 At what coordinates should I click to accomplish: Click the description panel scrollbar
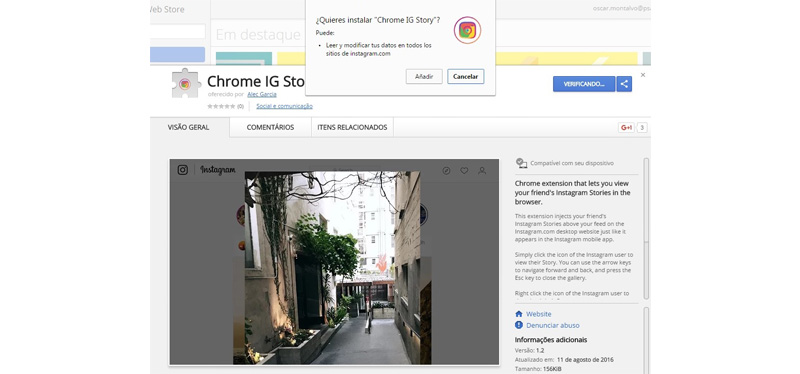pyautogui.click(x=646, y=228)
